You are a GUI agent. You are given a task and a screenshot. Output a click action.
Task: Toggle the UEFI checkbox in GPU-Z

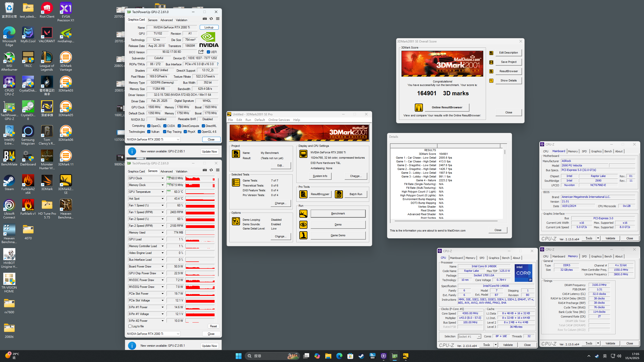(x=208, y=52)
